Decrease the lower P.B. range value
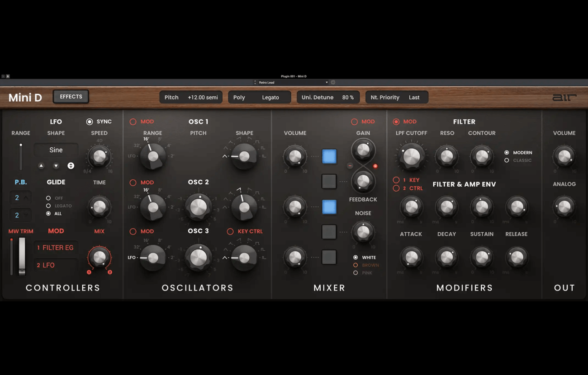This screenshot has width=588, height=375. point(26,215)
